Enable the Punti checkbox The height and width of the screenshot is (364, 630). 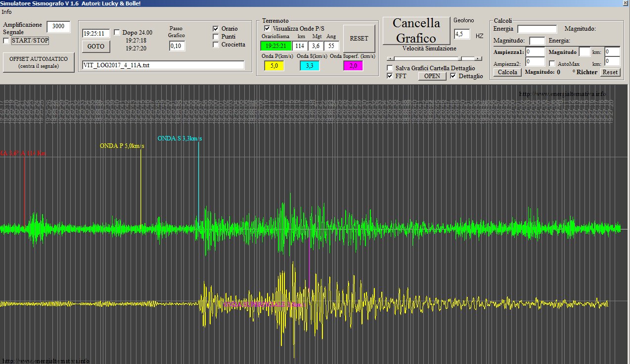point(216,37)
